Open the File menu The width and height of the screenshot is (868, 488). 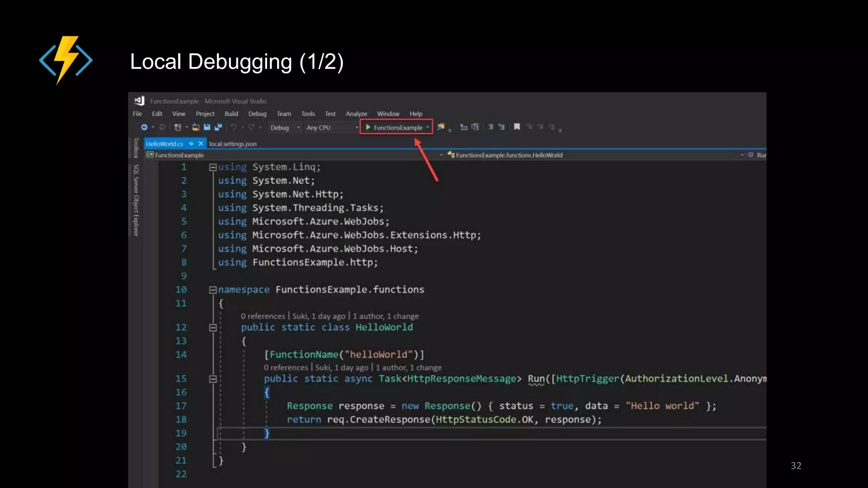point(137,114)
